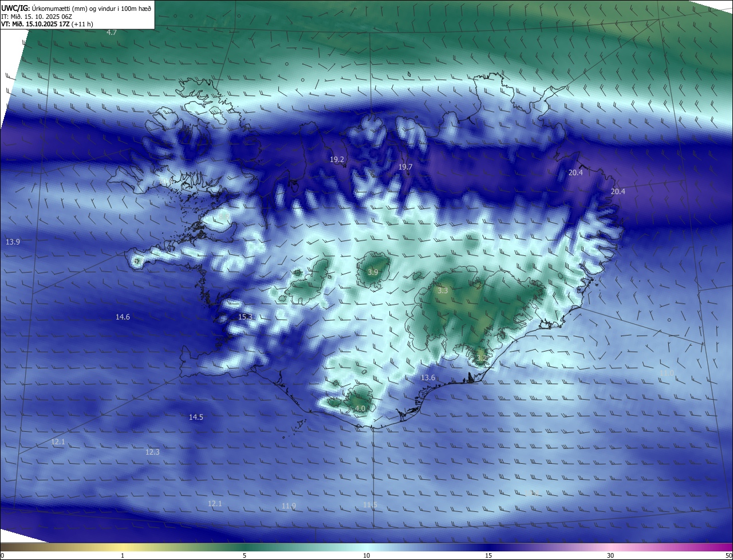The height and width of the screenshot is (560, 733).
Task: Click the colorbar tick label 50
Action: [728, 555]
